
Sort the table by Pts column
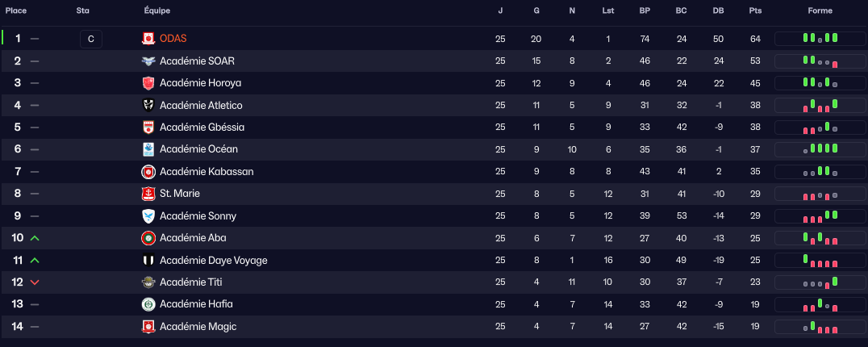(755, 10)
